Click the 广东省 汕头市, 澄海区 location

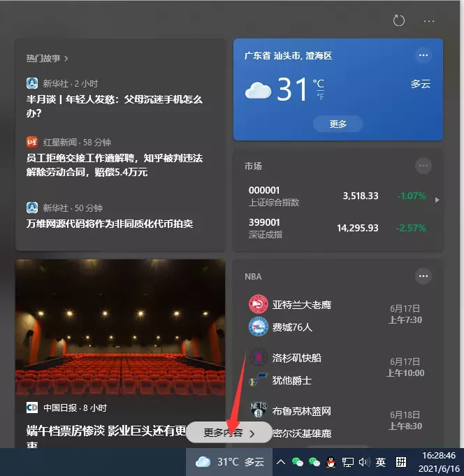click(289, 55)
